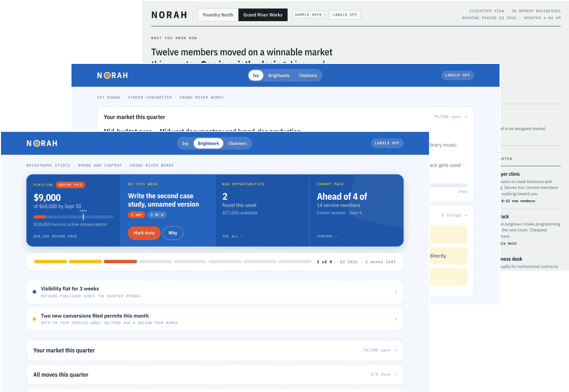569x392 pixels.
Task: Click the Ahead of 4 of heading
Action: [342, 197]
